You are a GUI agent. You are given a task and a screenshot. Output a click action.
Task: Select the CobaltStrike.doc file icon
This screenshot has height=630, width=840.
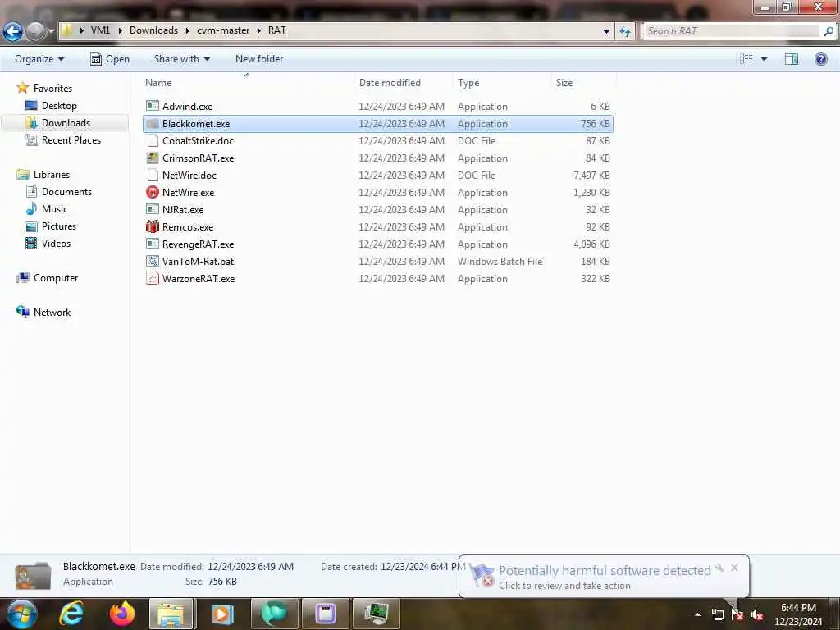click(x=153, y=141)
